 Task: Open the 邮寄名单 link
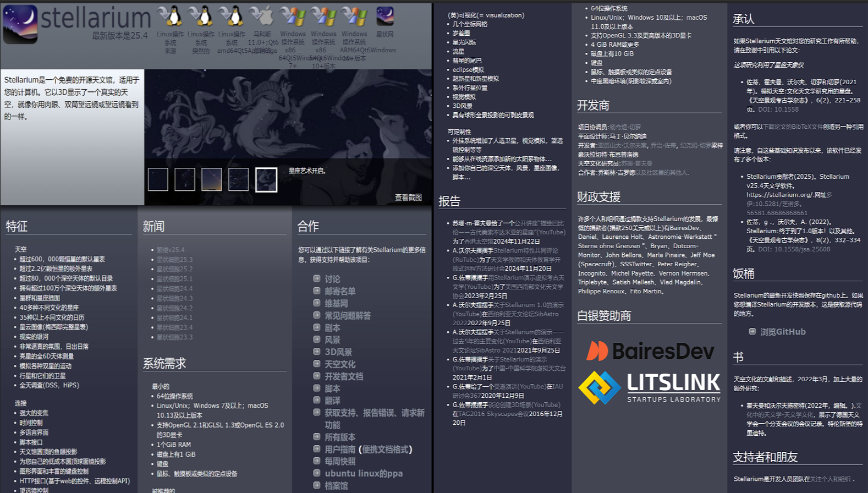pyautogui.click(x=340, y=291)
